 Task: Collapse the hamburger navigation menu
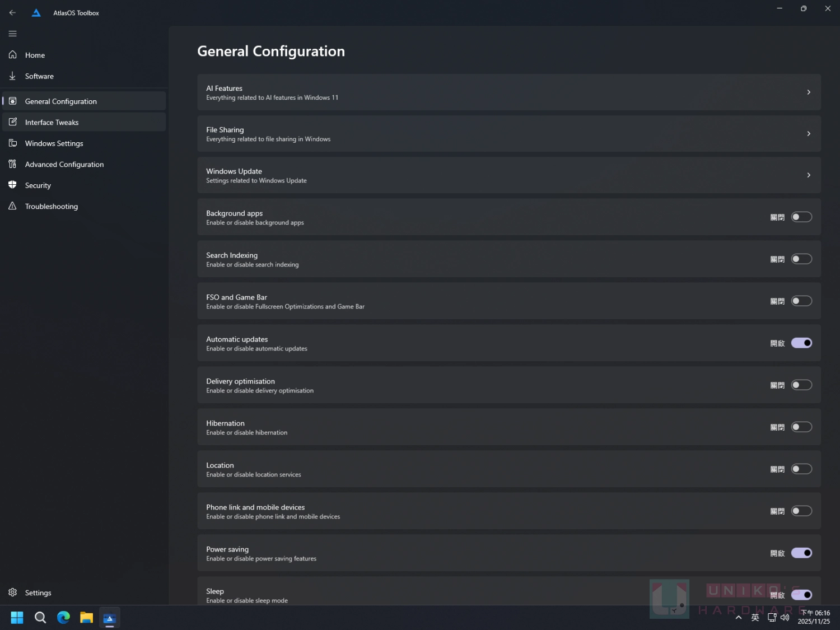click(12, 34)
